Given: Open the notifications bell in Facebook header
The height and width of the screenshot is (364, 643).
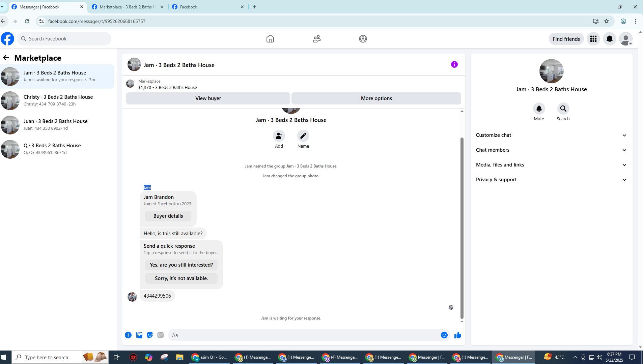Looking at the screenshot, I should click(609, 39).
